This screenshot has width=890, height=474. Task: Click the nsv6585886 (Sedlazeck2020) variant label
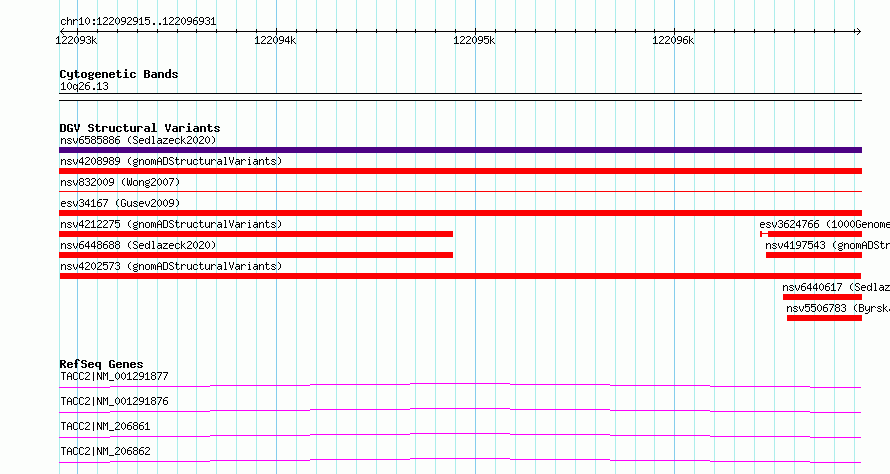click(x=138, y=140)
